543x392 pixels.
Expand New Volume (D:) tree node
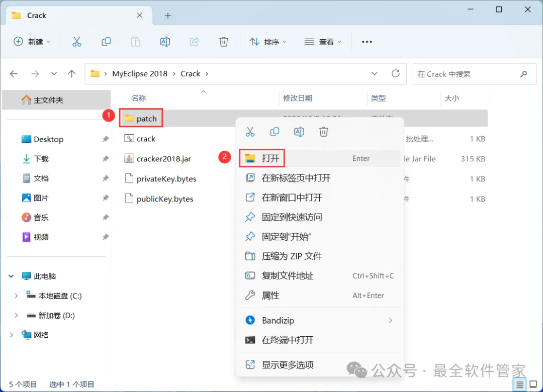pos(16,316)
